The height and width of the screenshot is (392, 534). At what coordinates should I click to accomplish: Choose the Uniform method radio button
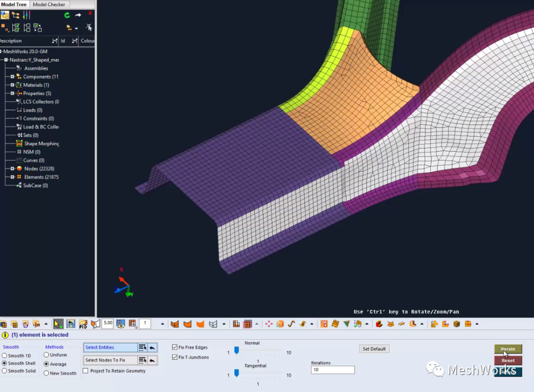pos(46,355)
